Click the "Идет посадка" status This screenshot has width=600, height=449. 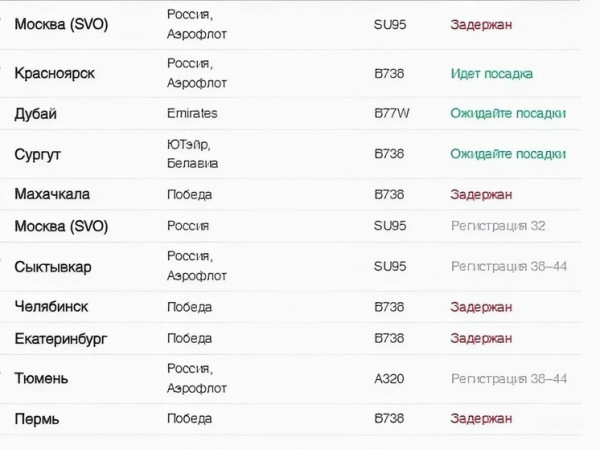(492, 74)
